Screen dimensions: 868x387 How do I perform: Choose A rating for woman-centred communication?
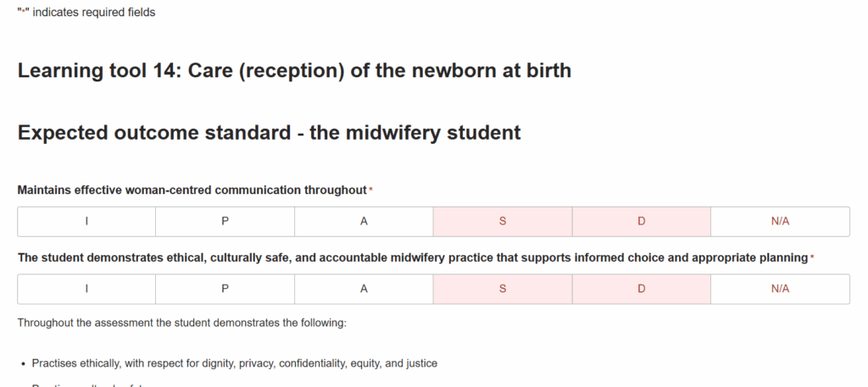364,221
